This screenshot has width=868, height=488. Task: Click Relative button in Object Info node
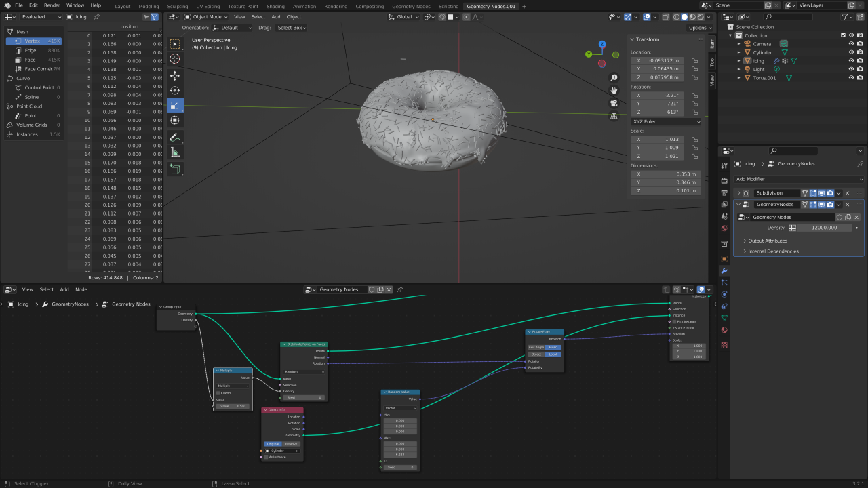click(291, 444)
